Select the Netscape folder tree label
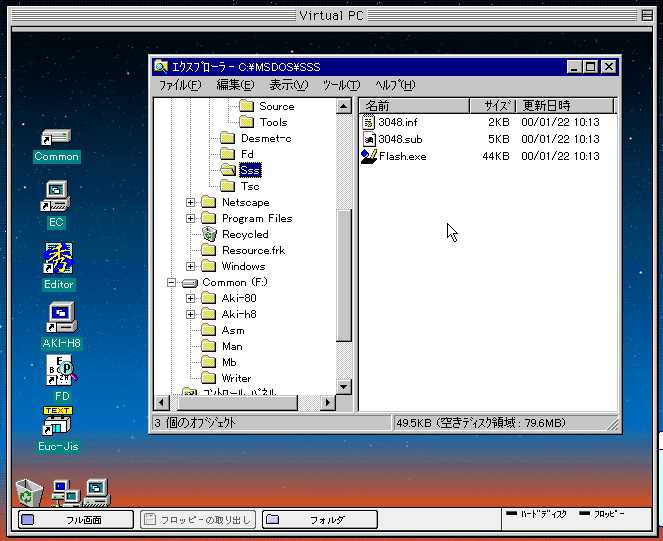663x541 pixels. (246, 202)
